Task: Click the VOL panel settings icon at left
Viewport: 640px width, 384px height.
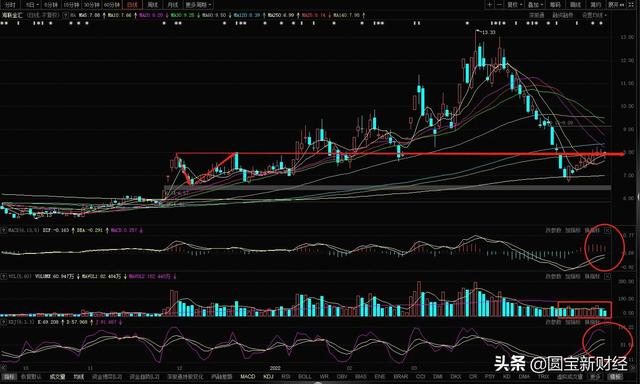Action: click(x=4, y=276)
